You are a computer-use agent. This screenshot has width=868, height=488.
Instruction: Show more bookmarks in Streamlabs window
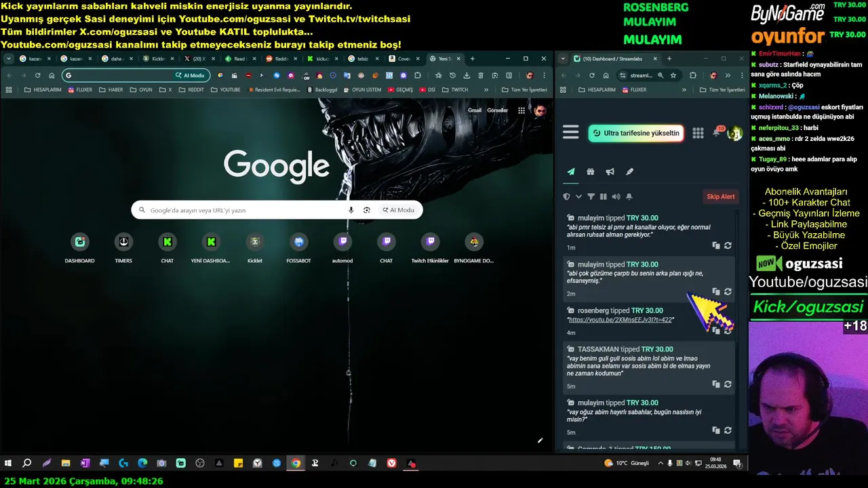684,89
